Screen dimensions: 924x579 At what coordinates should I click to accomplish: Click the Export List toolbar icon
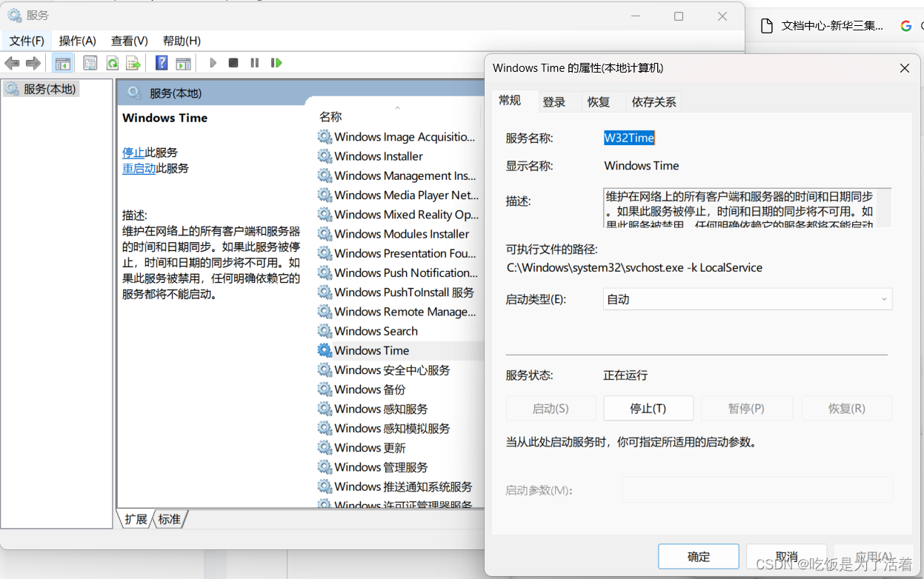point(133,63)
